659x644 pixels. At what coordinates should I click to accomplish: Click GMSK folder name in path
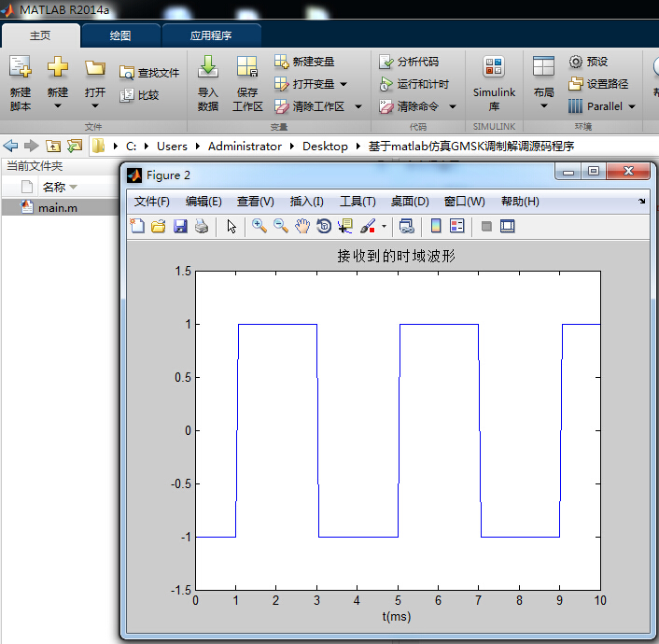point(471,146)
